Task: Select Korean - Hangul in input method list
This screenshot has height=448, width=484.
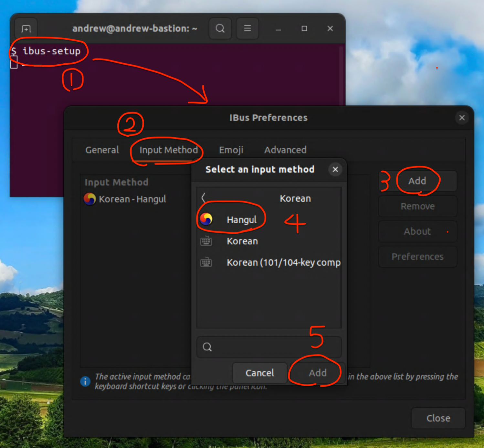Action: point(136,199)
